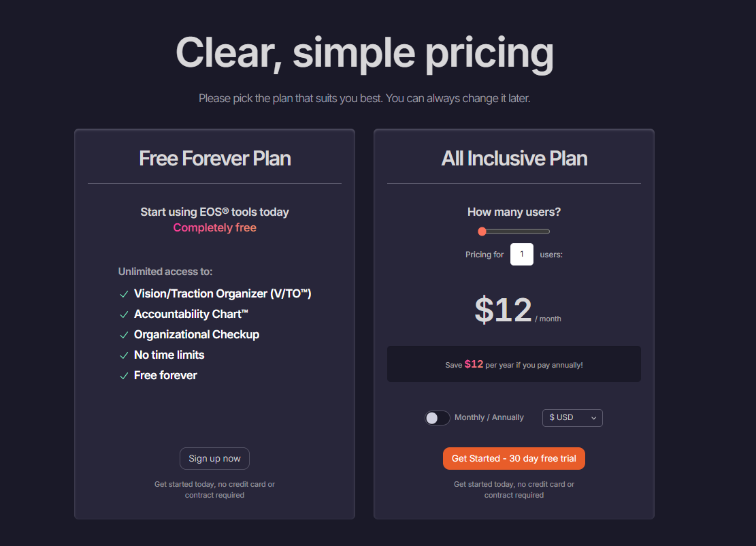The width and height of the screenshot is (756, 546).
Task: Click the Save $12 annually banner
Action: [x=514, y=364]
